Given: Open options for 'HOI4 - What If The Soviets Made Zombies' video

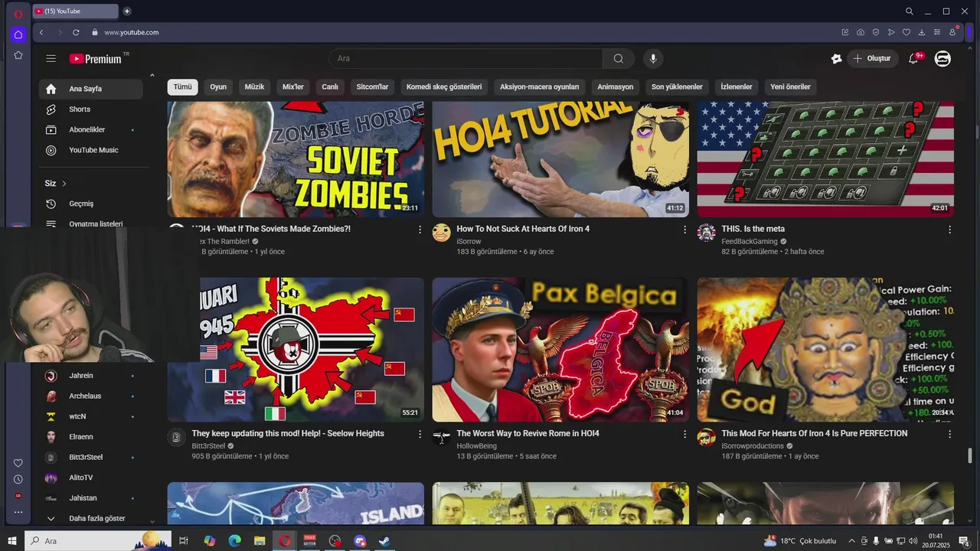Looking at the screenshot, I should click(420, 230).
